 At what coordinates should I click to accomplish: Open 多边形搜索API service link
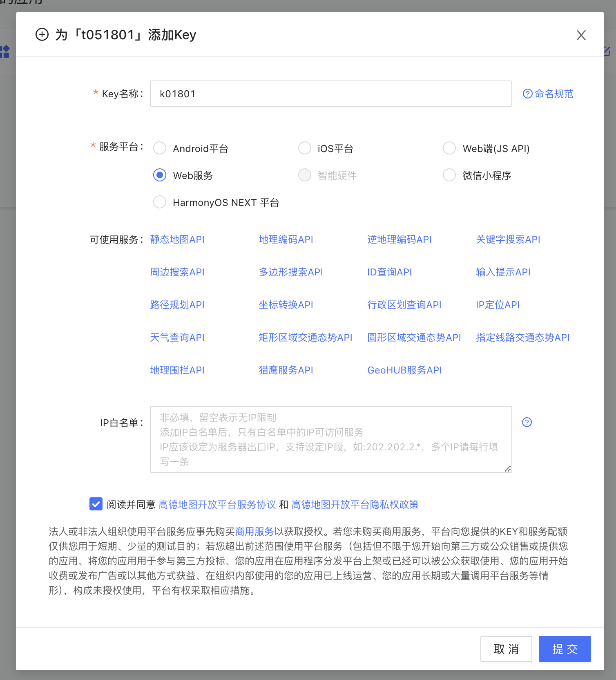(x=291, y=272)
